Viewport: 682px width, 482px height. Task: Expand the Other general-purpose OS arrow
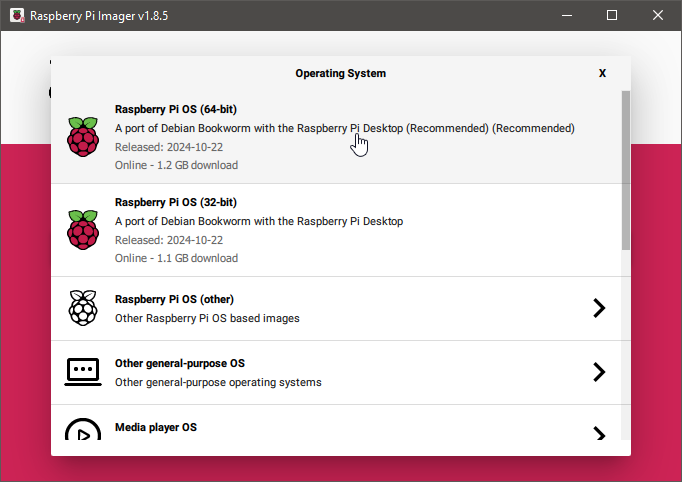(x=599, y=372)
